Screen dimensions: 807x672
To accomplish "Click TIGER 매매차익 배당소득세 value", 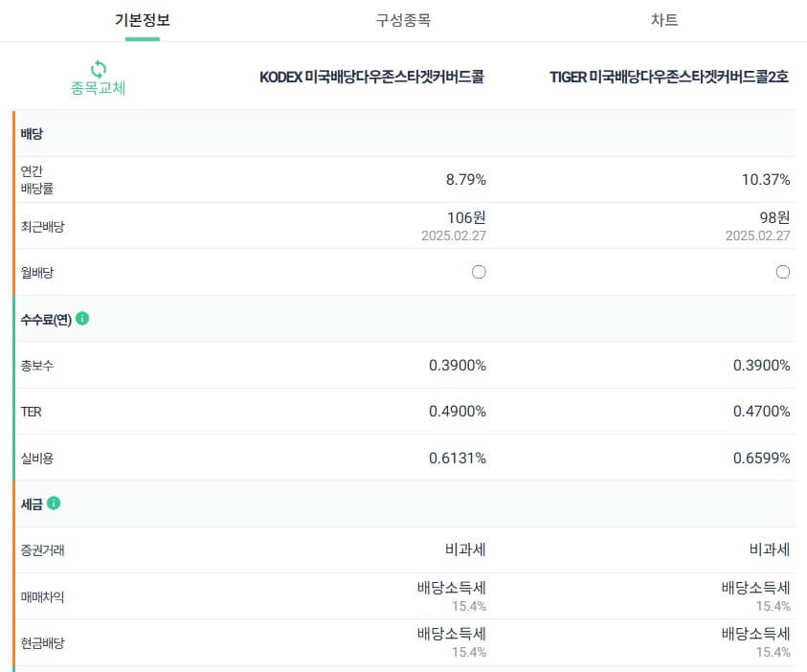I will point(756,588).
